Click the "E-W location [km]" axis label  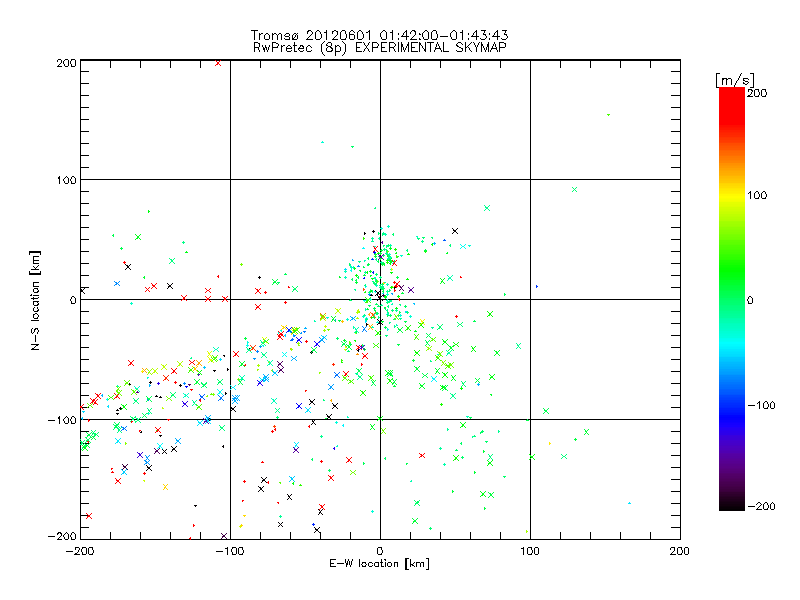pos(379,564)
